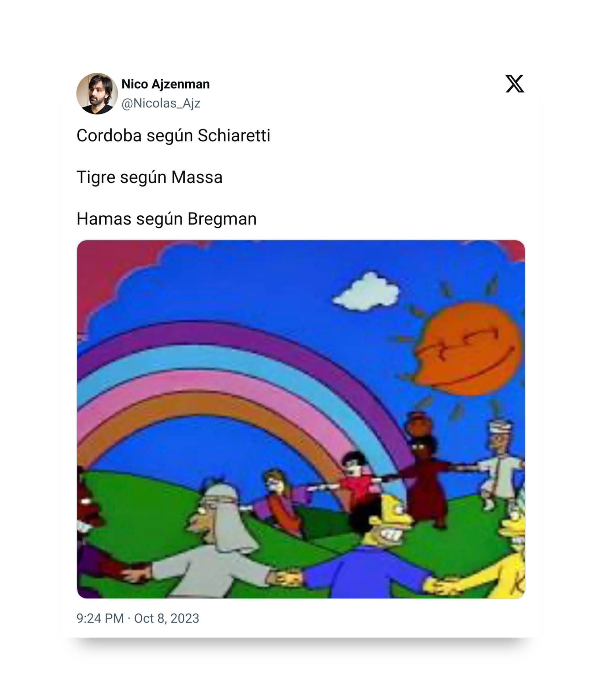Click the X logo icon
The image size is (602, 700).
pos(514,83)
